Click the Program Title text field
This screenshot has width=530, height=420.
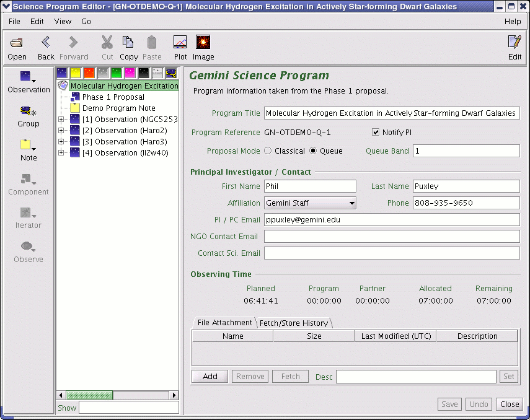click(392, 113)
